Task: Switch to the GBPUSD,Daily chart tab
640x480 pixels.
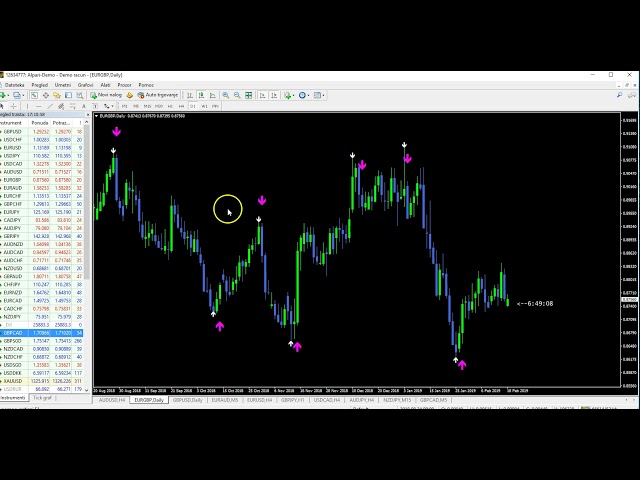Action: point(187,399)
